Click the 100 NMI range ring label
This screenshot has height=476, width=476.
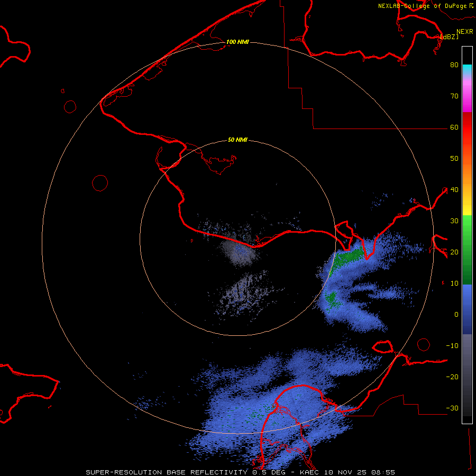coord(237,42)
